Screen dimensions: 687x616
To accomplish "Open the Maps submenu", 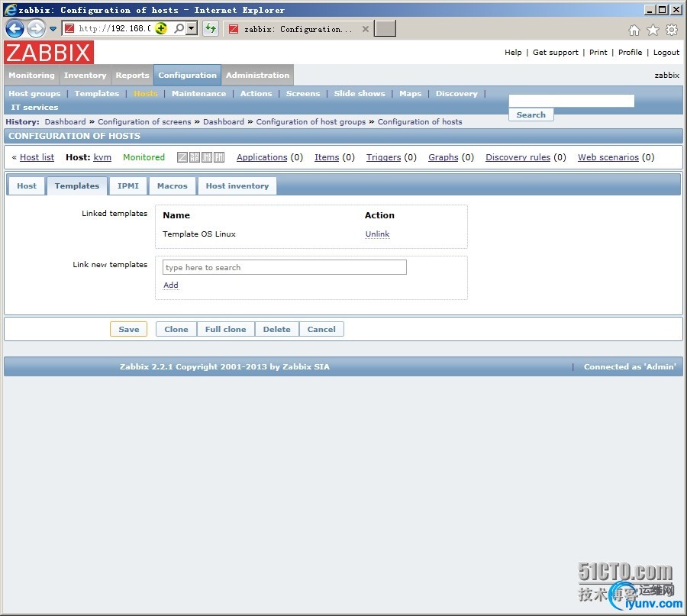I will (x=410, y=93).
